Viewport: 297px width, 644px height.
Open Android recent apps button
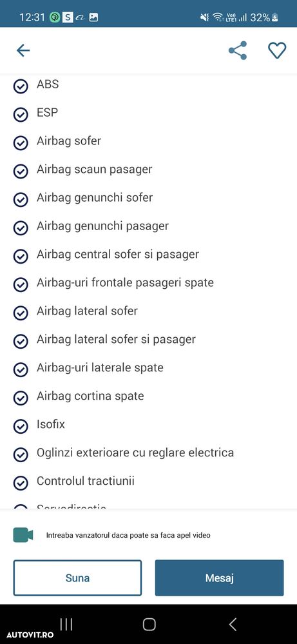(66, 625)
